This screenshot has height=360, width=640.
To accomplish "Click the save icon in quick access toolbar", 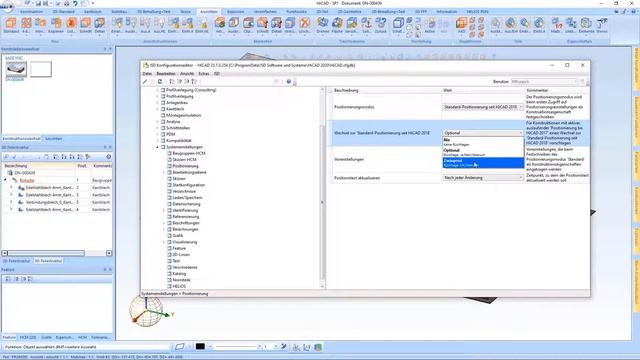I will pyautogui.click(x=38, y=3).
